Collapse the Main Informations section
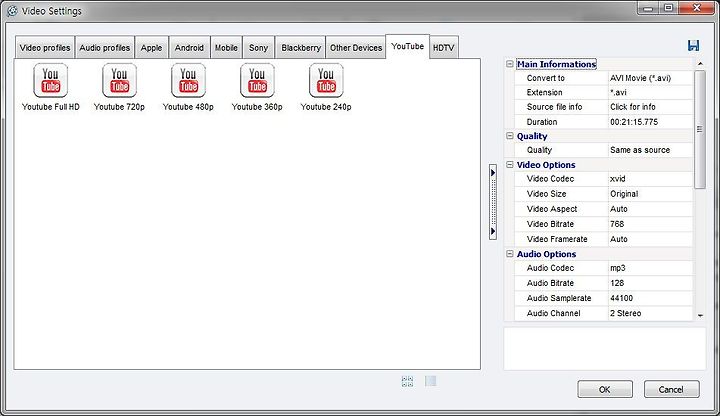Screen dimensions: 720x416 (x=510, y=64)
